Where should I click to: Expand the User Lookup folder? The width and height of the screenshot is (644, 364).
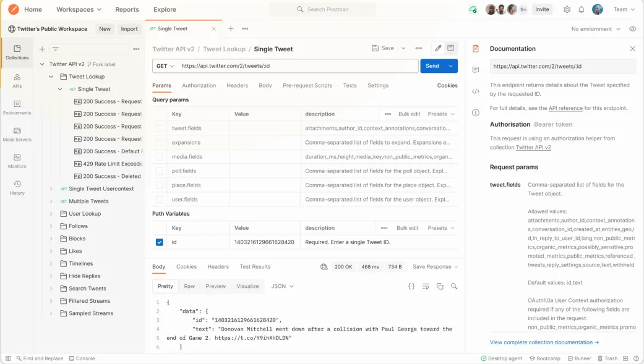click(51, 214)
